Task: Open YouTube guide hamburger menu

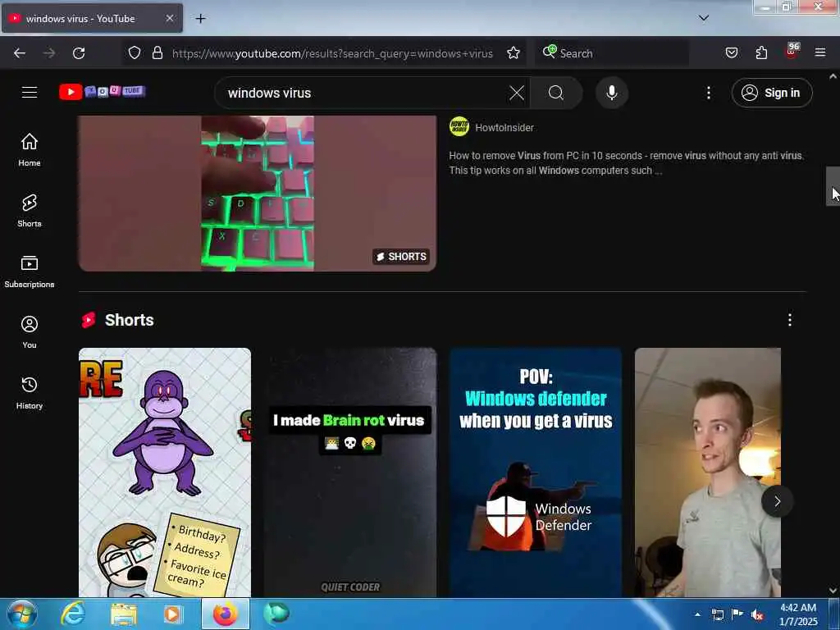Action: (30, 92)
